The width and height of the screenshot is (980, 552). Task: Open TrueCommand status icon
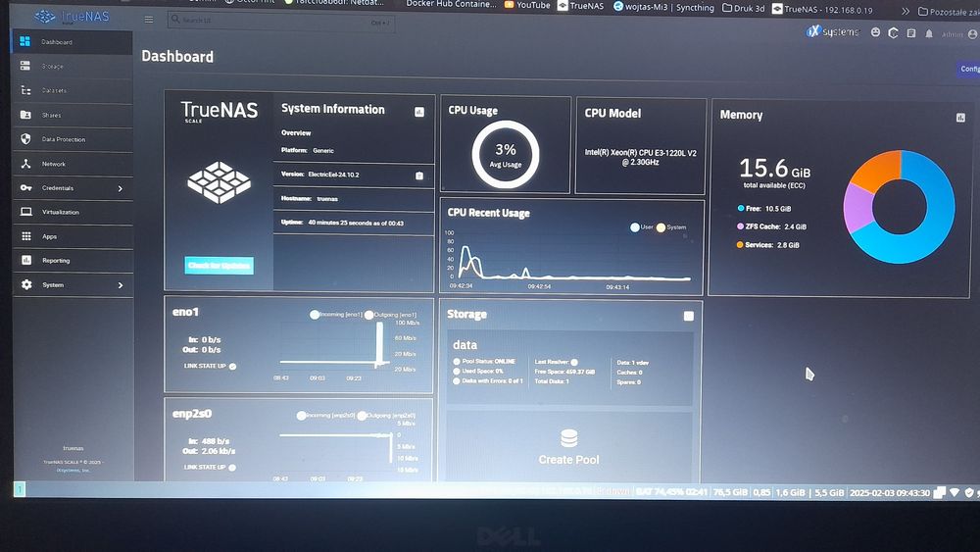point(893,32)
